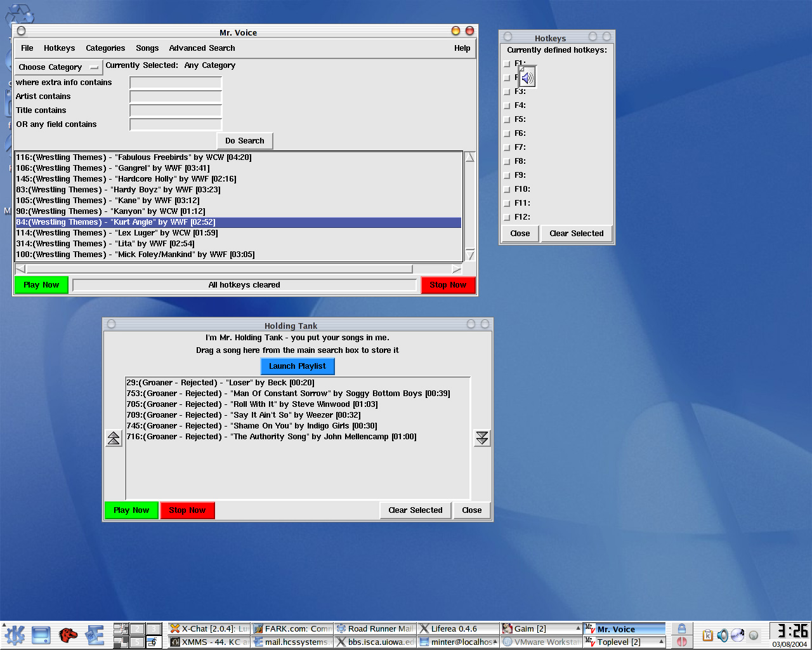Screen dimensions: 812x650
Task: Select the F10 hotkey checkbox
Action: pyautogui.click(x=507, y=190)
